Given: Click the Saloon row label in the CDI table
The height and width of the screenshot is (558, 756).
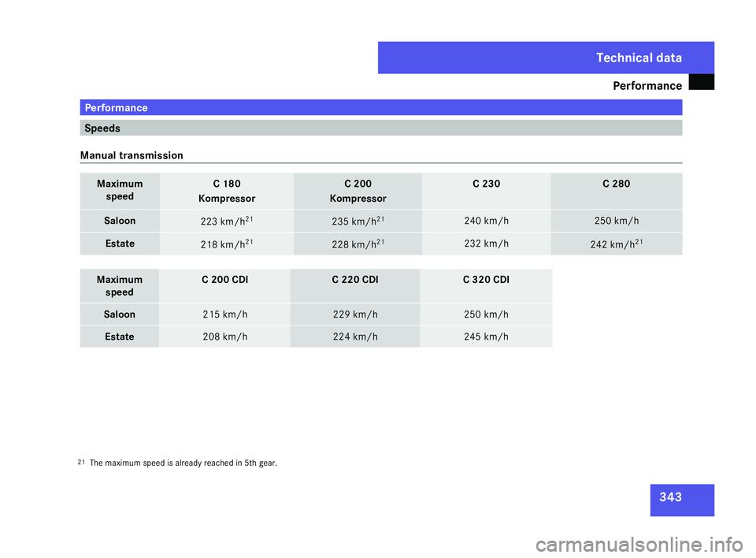Looking at the screenshot, I should 120,314.
